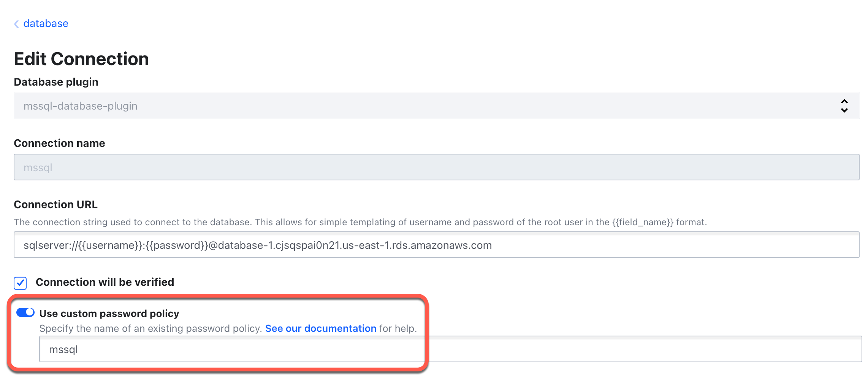Click the "Use custom password policy" label
This screenshot has height=379, width=868.
pyautogui.click(x=109, y=314)
